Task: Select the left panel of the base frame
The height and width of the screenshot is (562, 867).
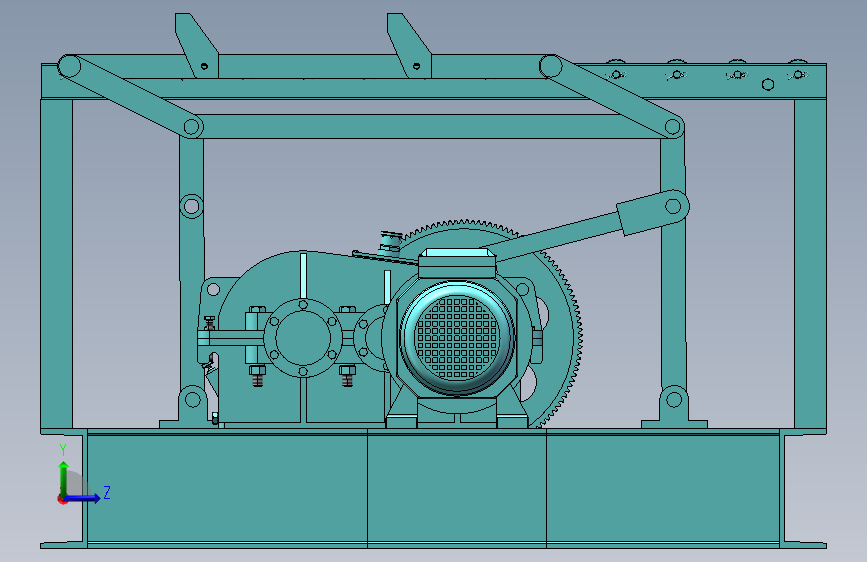Action: pyautogui.click(x=227, y=489)
